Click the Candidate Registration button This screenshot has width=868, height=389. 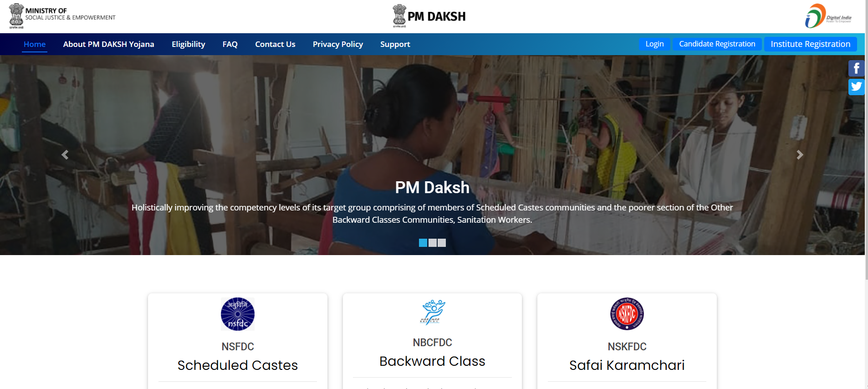point(717,44)
